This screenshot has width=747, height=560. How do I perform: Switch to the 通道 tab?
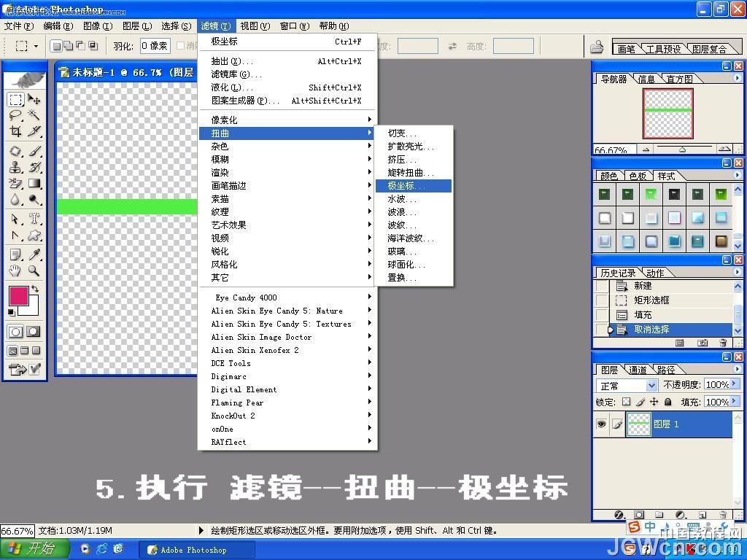[x=638, y=370]
